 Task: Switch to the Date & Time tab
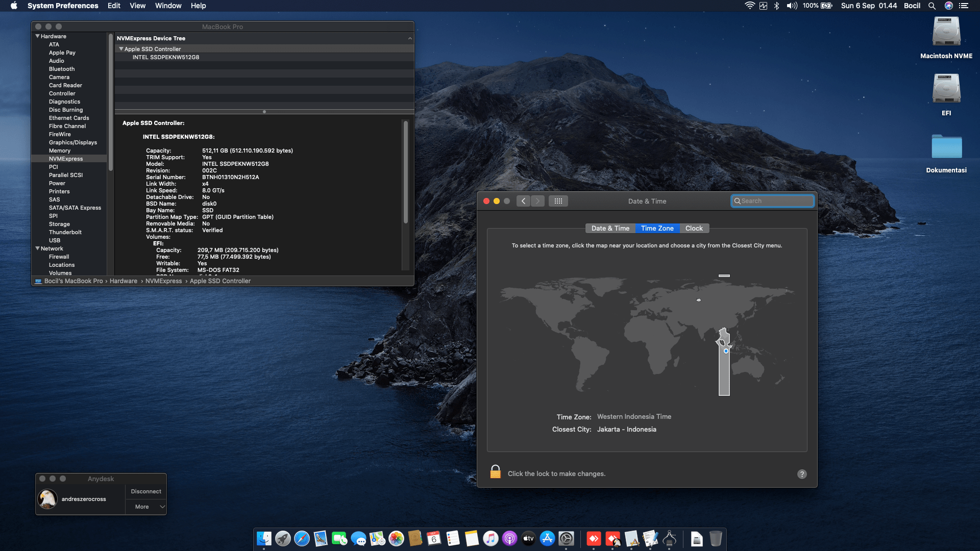point(610,228)
